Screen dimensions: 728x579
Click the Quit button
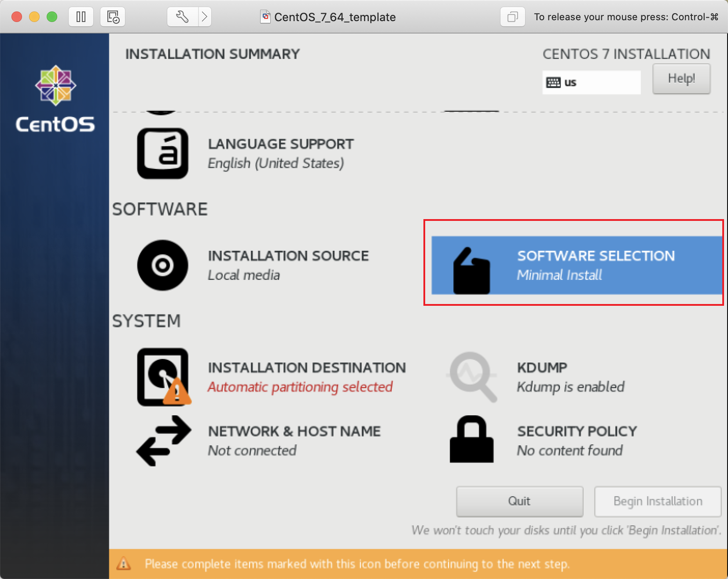pyautogui.click(x=520, y=502)
